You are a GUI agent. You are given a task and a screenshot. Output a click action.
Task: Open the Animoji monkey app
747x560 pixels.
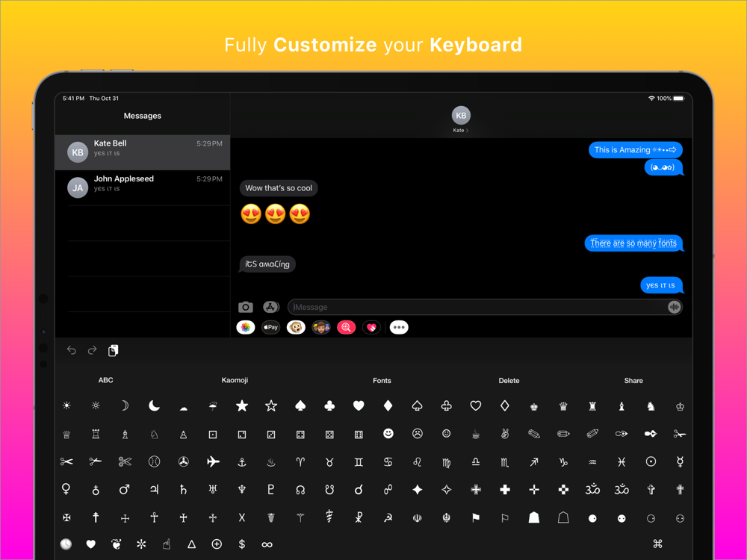[296, 327]
